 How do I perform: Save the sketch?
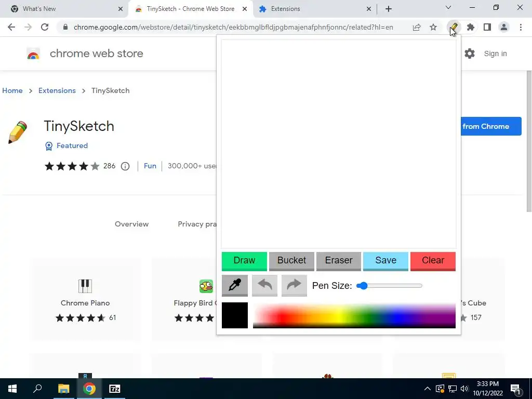(386, 261)
